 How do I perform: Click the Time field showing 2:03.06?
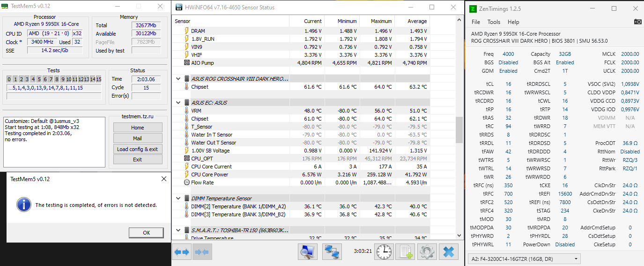click(x=146, y=79)
